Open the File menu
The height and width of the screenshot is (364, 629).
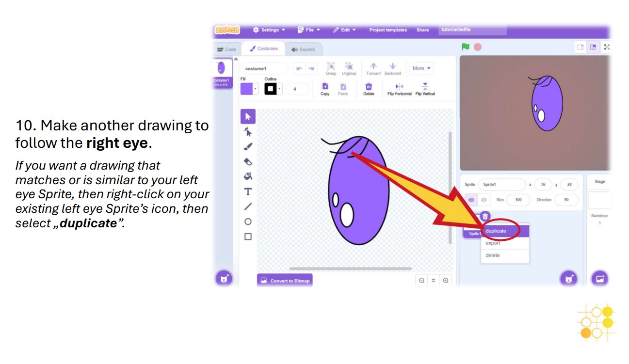(x=310, y=30)
